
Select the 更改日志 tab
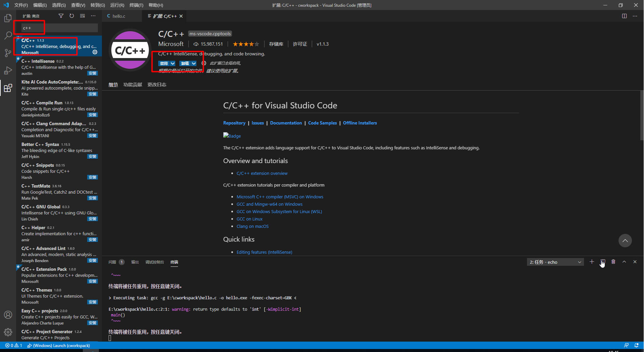[157, 85]
